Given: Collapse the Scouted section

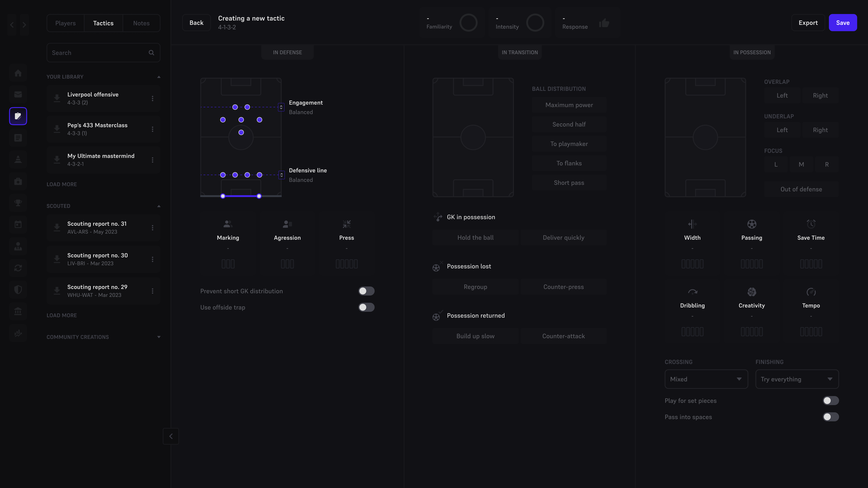Looking at the screenshot, I should coord(159,206).
